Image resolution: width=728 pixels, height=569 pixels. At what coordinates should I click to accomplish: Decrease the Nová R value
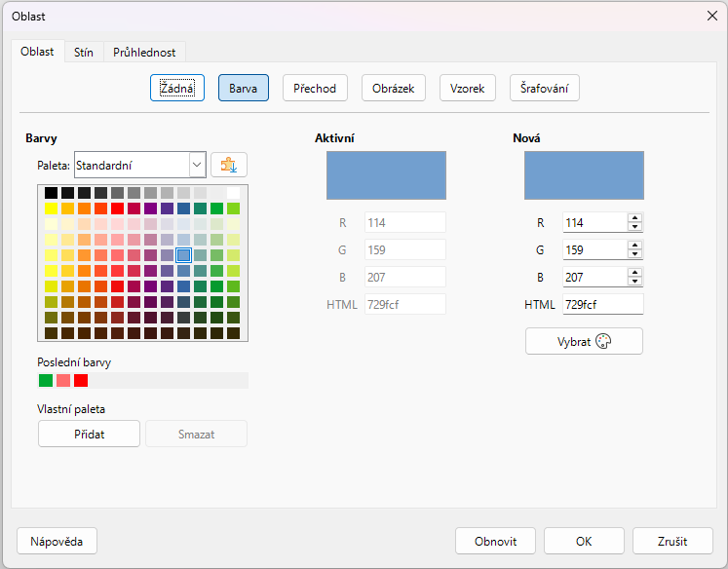[634, 227]
